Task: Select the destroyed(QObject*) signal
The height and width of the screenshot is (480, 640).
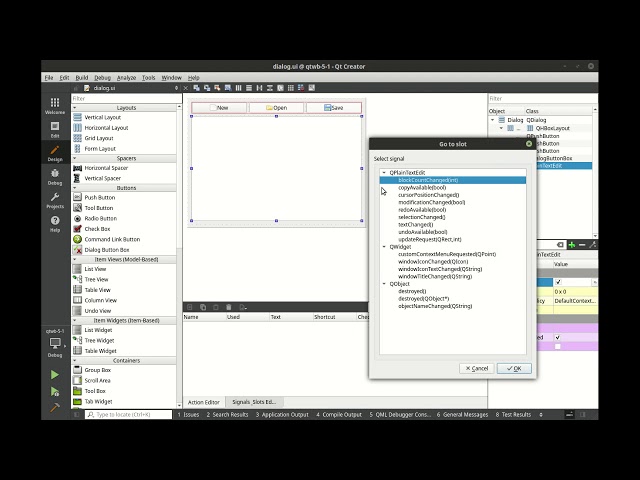Action: (423, 299)
